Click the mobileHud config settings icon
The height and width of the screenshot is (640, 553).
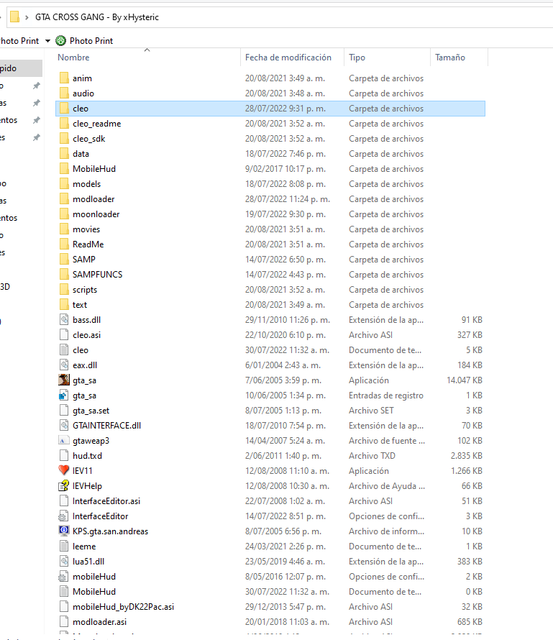tap(64, 576)
